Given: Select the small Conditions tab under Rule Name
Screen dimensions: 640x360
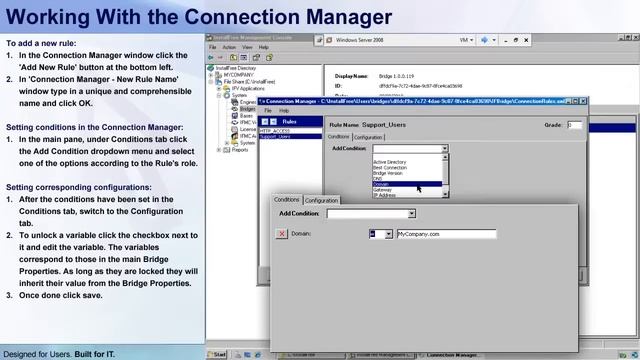Looking at the screenshot, I should [x=339, y=137].
